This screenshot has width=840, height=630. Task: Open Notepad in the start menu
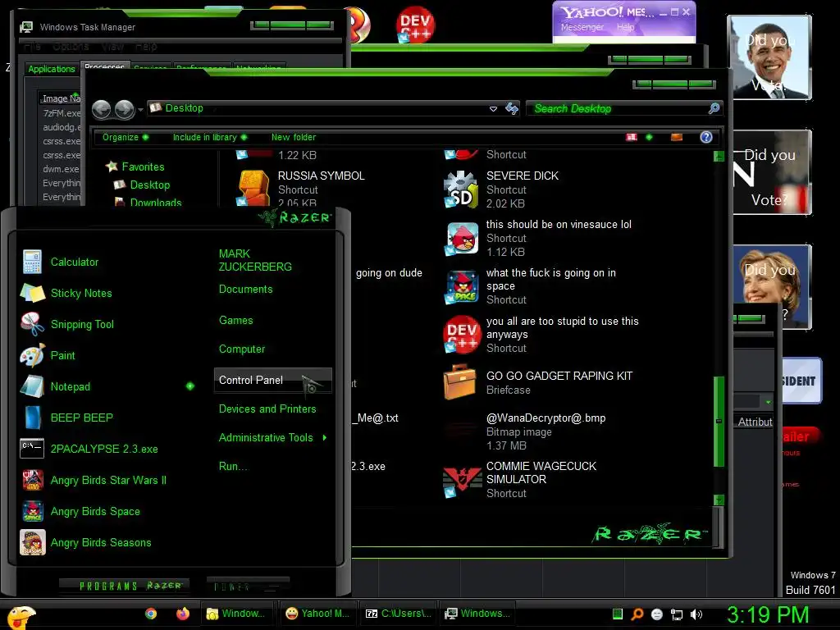71,386
